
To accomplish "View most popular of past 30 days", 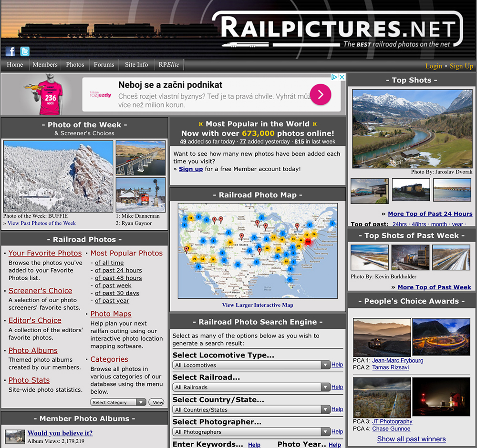I will [117, 293].
